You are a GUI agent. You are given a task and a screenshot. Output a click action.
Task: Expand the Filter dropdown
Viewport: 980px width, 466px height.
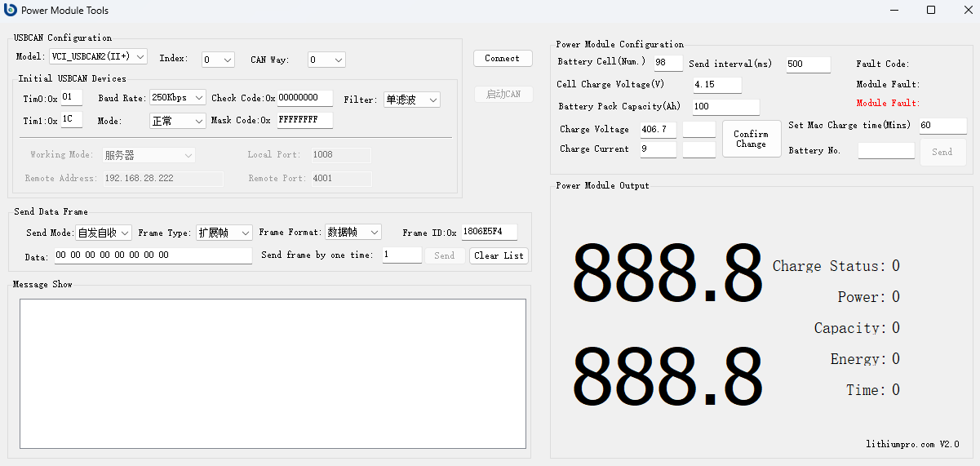click(x=412, y=100)
